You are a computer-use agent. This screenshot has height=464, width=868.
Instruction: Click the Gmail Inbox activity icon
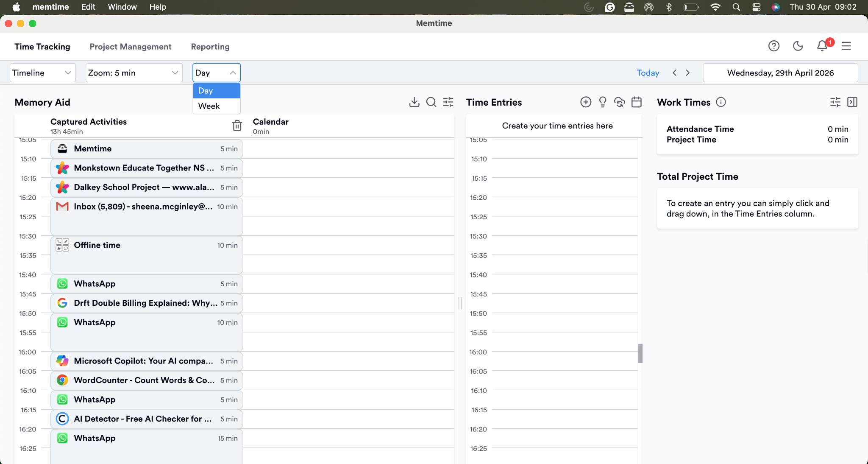(x=62, y=207)
